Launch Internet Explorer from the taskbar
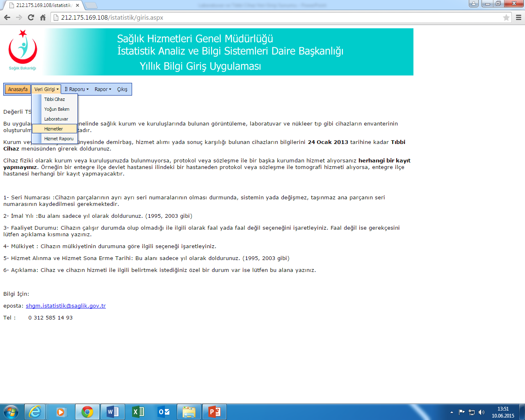Viewport: 525px width, 420px height. 35,412
